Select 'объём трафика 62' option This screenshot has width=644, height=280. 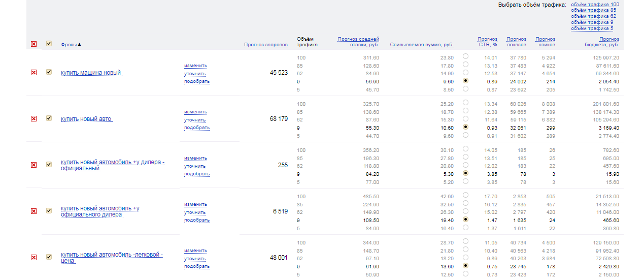point(593,16)
